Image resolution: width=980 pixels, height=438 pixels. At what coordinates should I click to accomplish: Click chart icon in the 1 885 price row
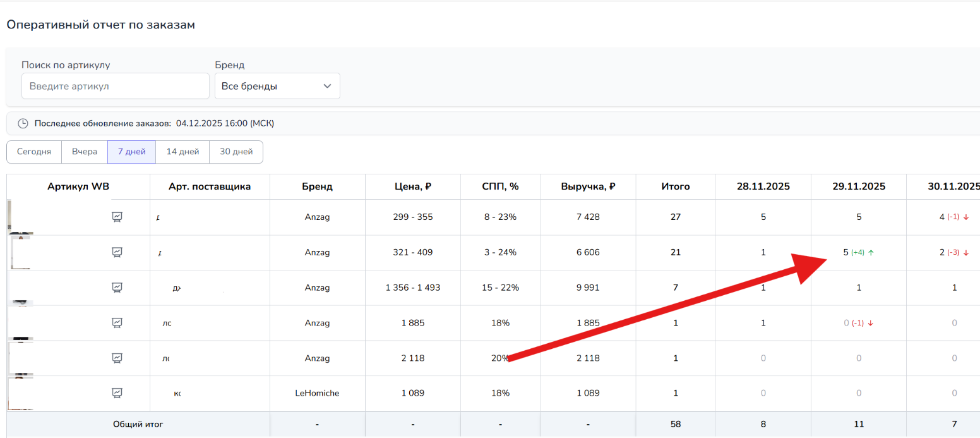(x=117, y=323)
